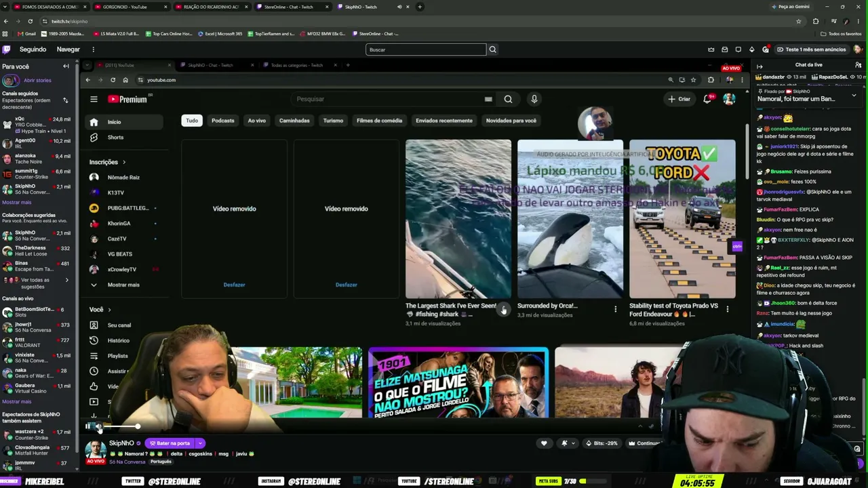868x488 pixels.
Task: Click the 'Peça ao Gemini' button
Action: 791,7
